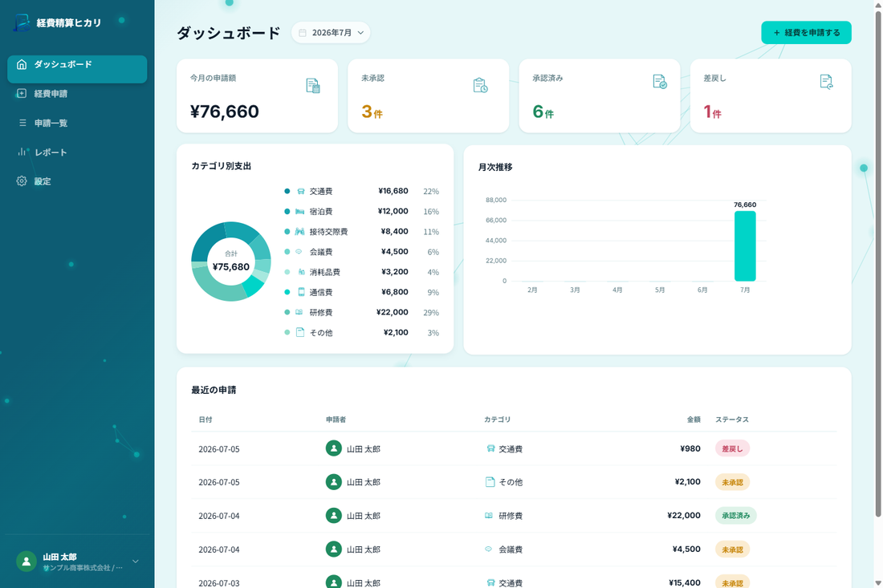Go to 経費申請 in the sidebar
Screen dimensions: 883x588
pyautogui.click(x=77, y=93)
